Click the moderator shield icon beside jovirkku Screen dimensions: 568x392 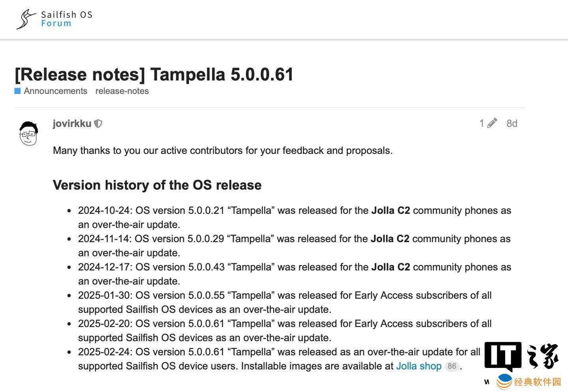(98, 124)
